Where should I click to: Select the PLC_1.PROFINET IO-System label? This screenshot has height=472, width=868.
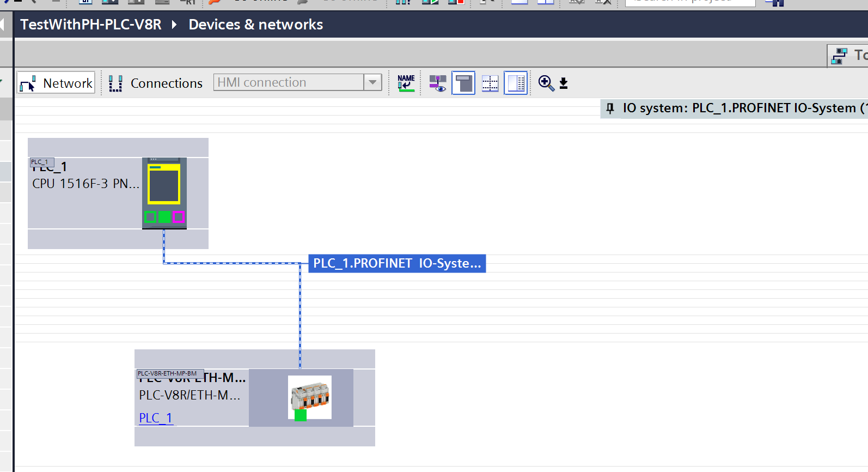(397, 263)
